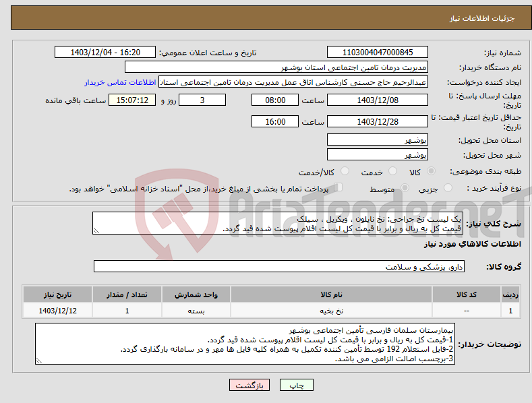The width and height of the screenshot is (532, 403).
Task: Select the جزیی purchase type radio
Action: coord(448,188)
